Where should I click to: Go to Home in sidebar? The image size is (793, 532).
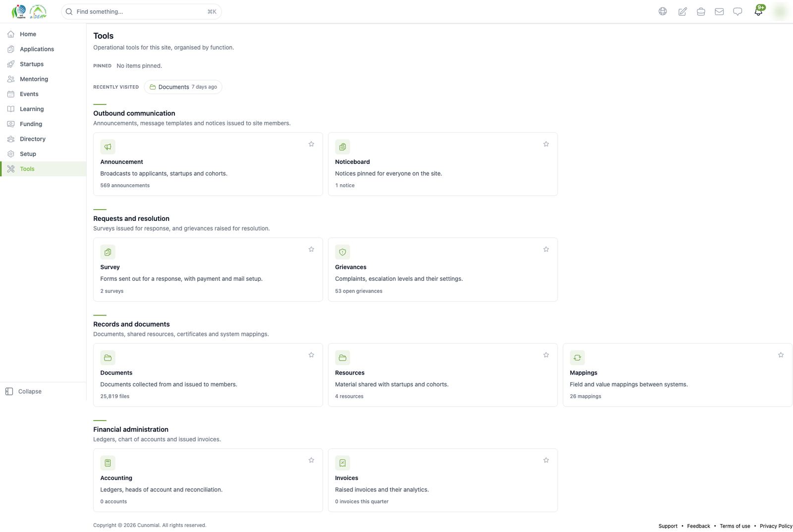[x=43, y=34]
